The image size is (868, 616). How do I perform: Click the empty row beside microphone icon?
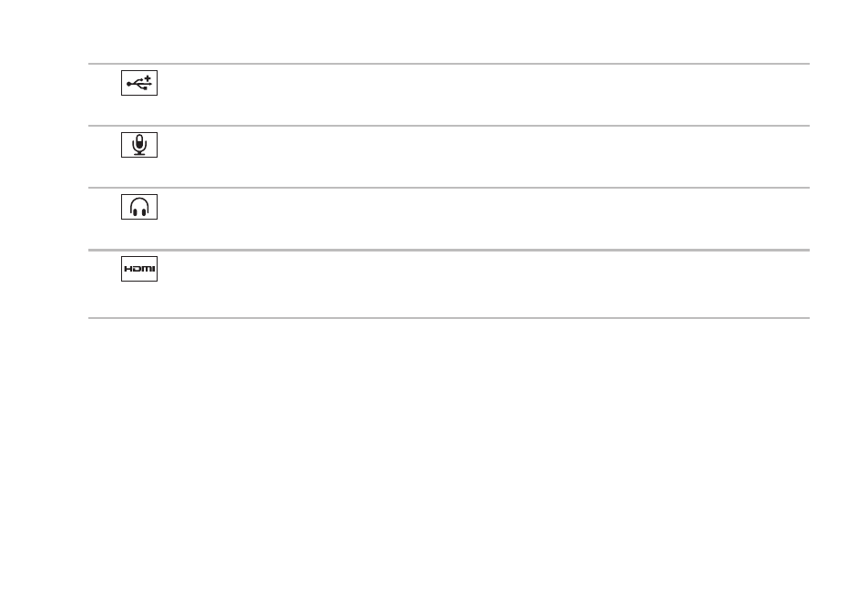coord(482,157)
